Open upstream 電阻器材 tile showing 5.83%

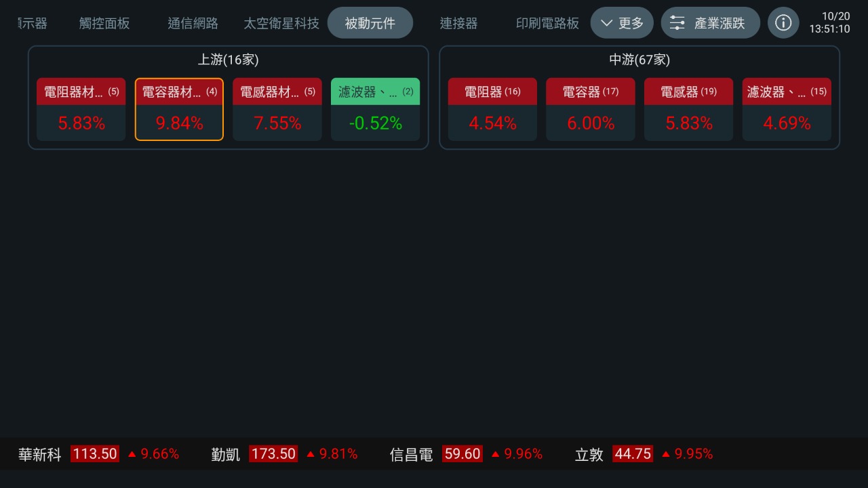point(81,109)
